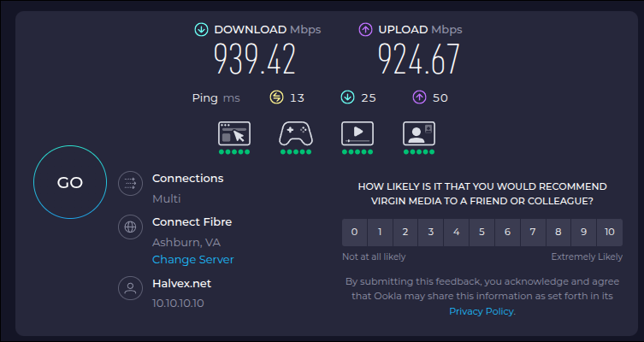Rate recommendation score 0

click(354, 232)
